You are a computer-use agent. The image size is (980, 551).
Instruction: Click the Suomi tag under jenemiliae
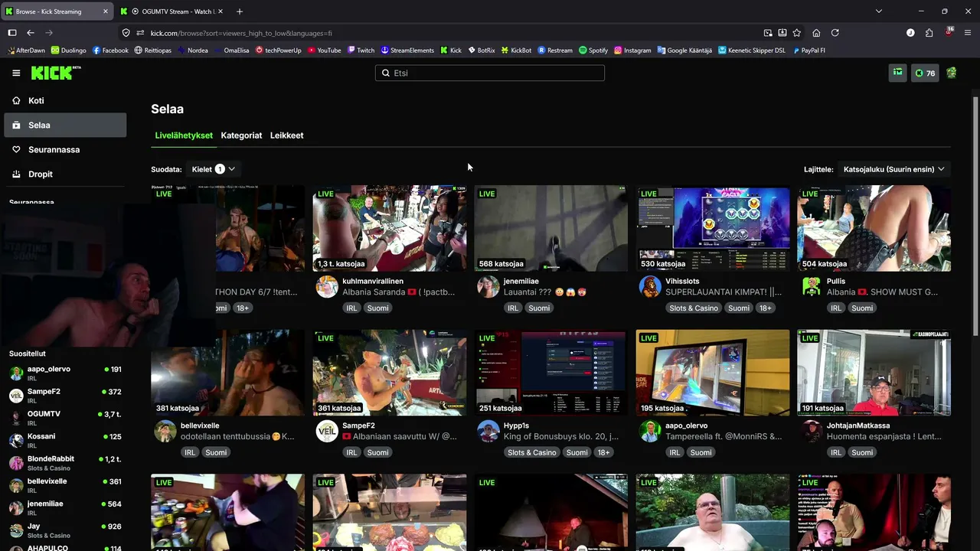(539, 308)
